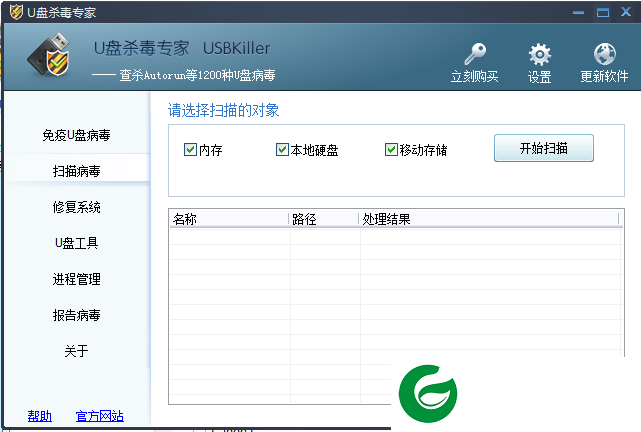Open 进程管理 in the sidebar
Image resolution: width=641 pixels, height=432 pixels.
[x=76, y=279]
